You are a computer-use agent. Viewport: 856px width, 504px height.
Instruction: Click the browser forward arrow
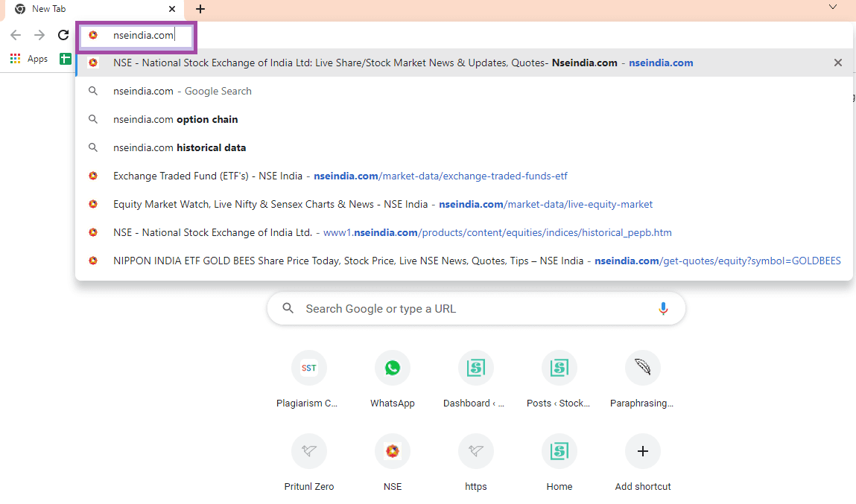(39, 35)
